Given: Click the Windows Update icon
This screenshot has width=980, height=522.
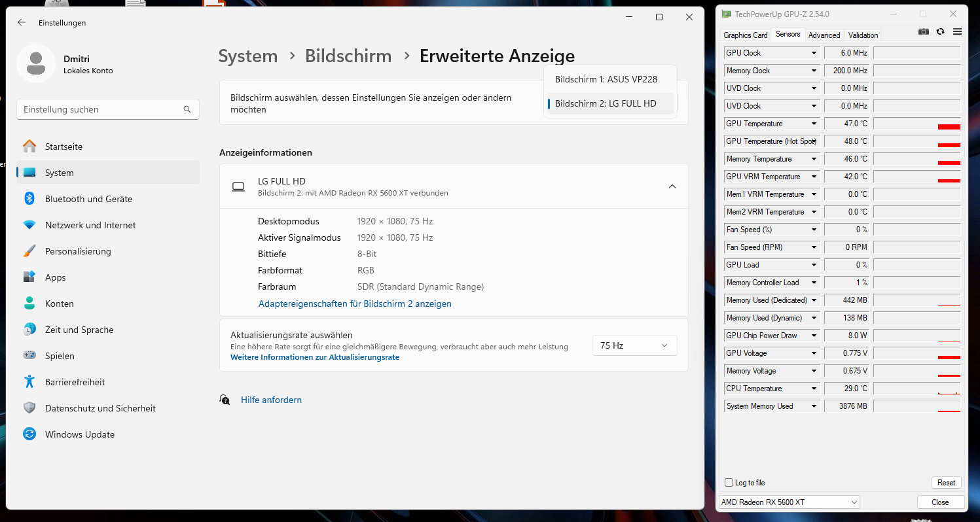Looking at the screenshot, I should pyautogui.click(x=29, y=434).
